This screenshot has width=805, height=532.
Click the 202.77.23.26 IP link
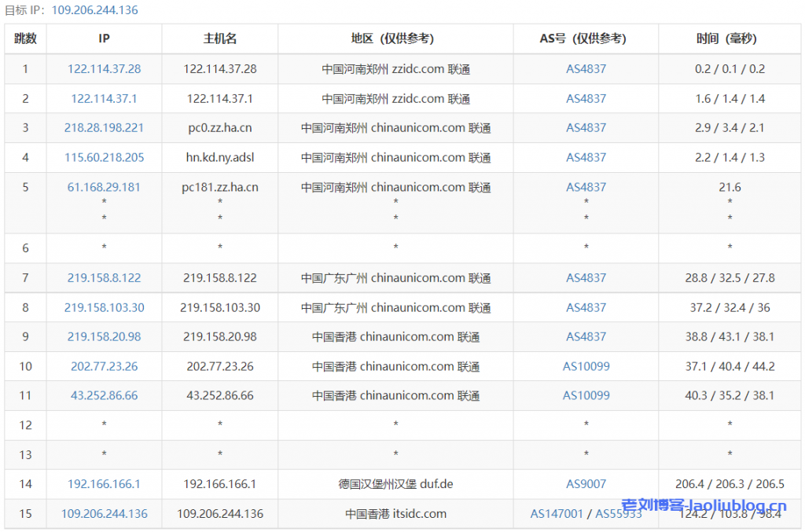104,367
